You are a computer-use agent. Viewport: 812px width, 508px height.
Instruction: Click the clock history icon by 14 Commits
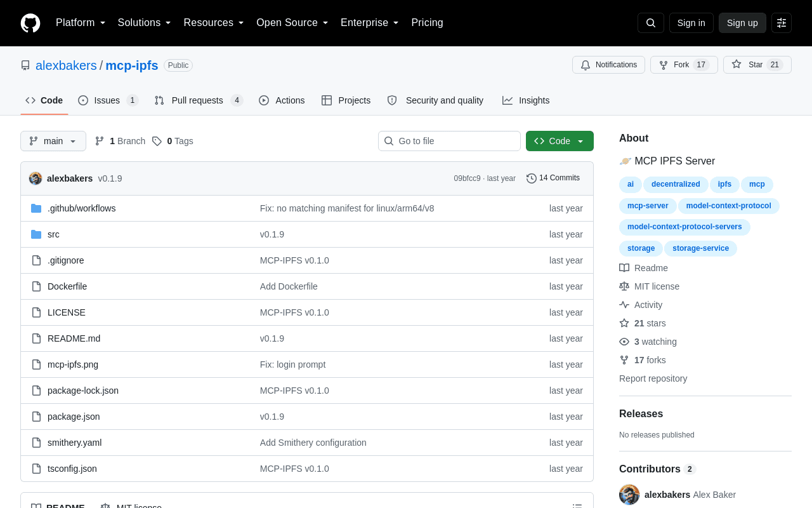tap(532, 178)
